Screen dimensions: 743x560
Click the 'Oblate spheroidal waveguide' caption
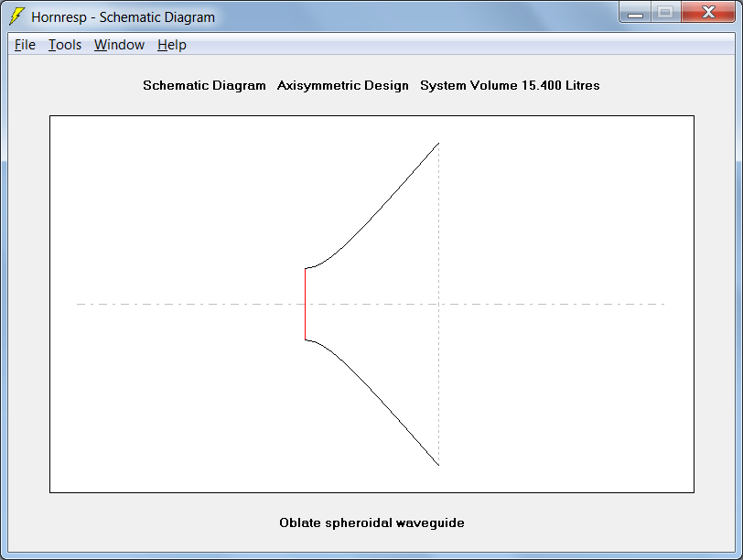tap(371, 523)
